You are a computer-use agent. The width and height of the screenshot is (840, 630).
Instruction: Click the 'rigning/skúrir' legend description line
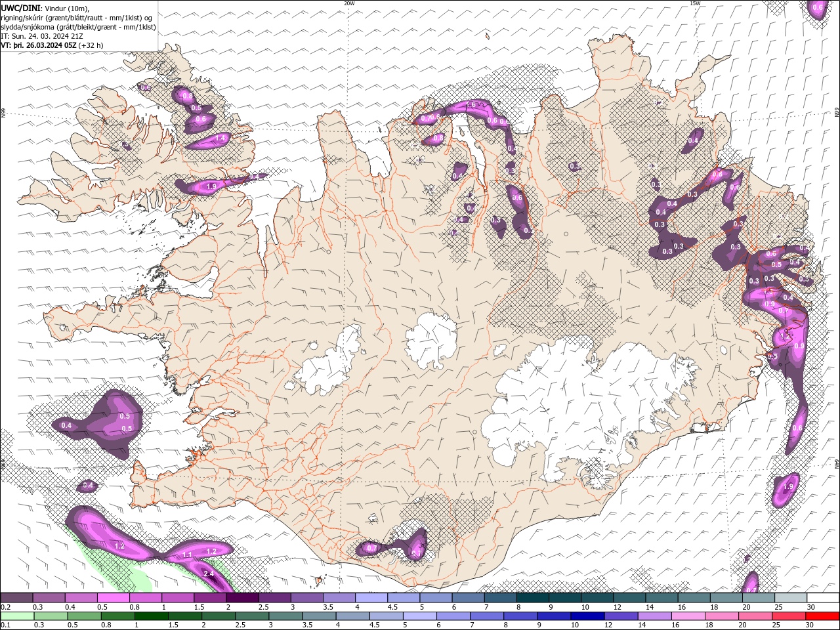coord(75,18)
